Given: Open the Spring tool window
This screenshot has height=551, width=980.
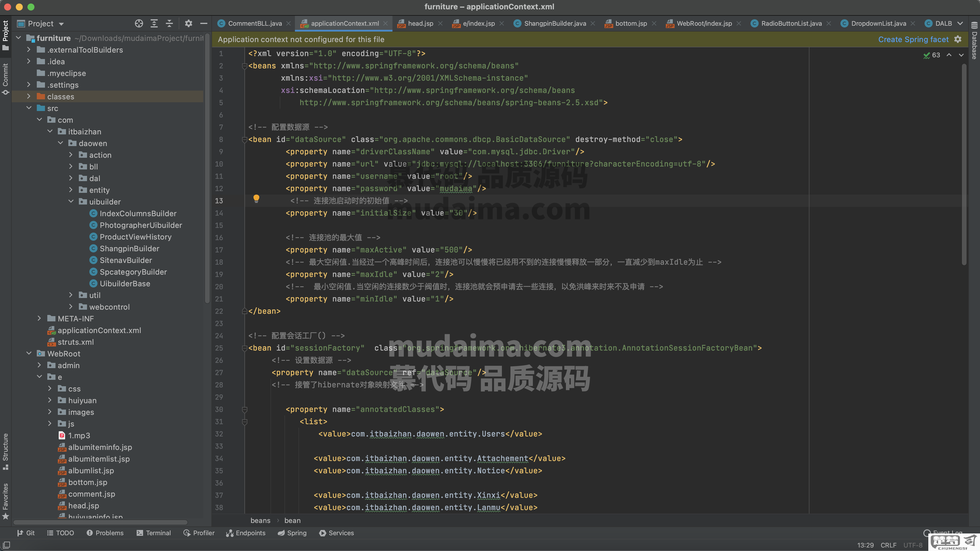Looking at the screenshot, I should coord(292,533).
